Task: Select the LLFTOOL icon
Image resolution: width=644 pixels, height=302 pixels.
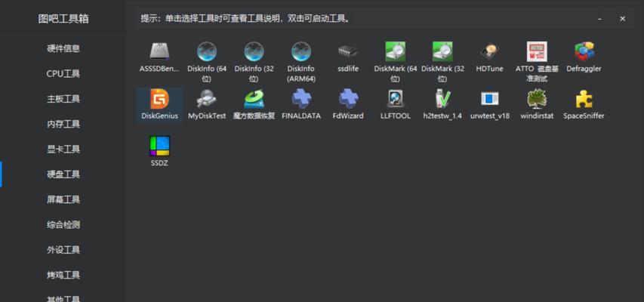Action: [396, 99]
